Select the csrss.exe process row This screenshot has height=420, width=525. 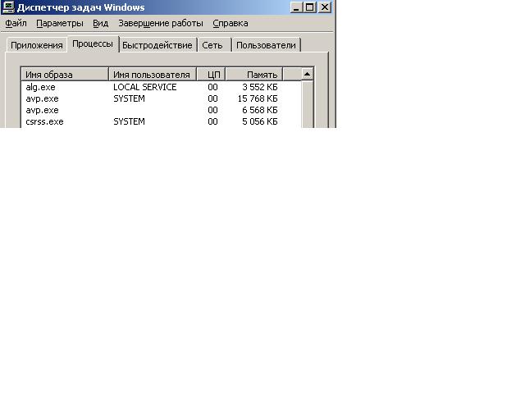pos(161,121)
